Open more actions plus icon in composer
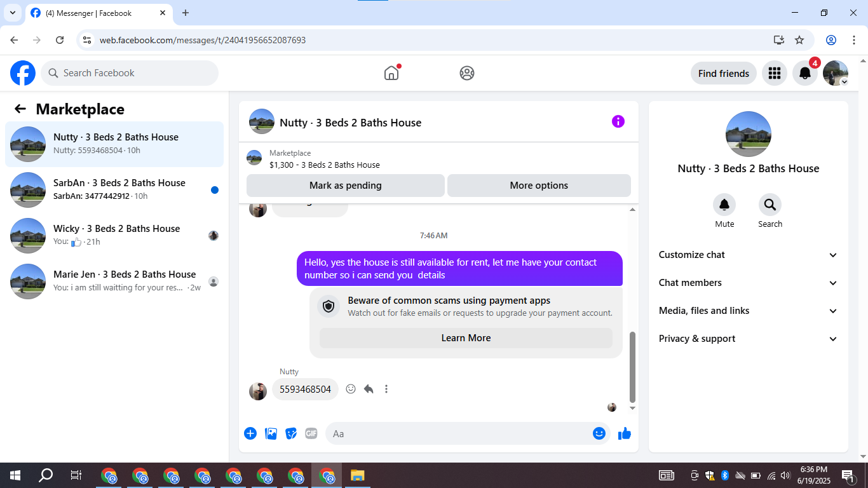 250,433
